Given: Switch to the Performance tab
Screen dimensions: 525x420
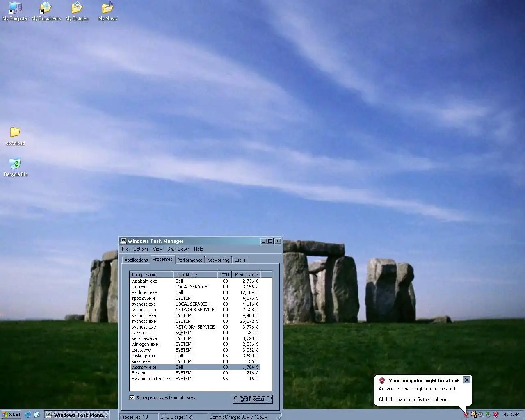Looking at the screenshot, I should (190, 260).
